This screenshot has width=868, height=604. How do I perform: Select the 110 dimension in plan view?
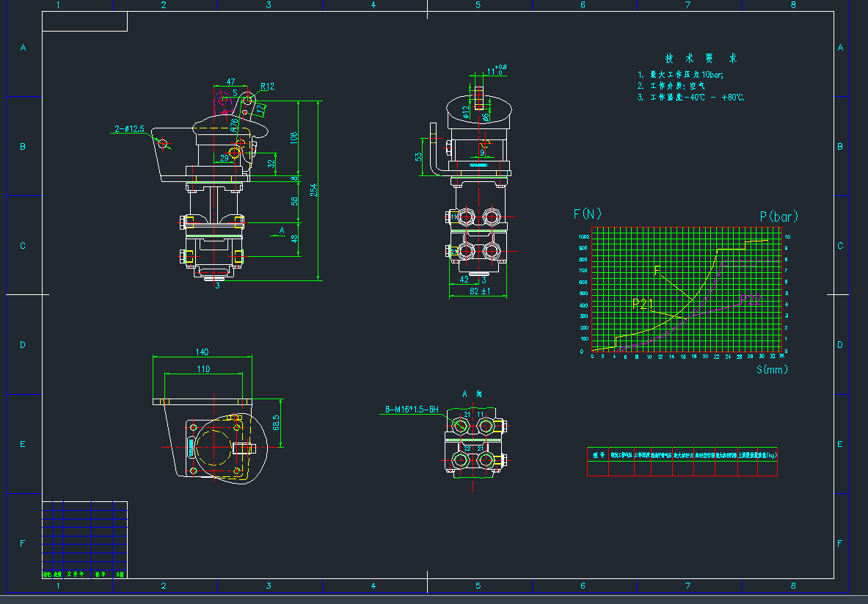pyautogui.click(x=204, y=369)
